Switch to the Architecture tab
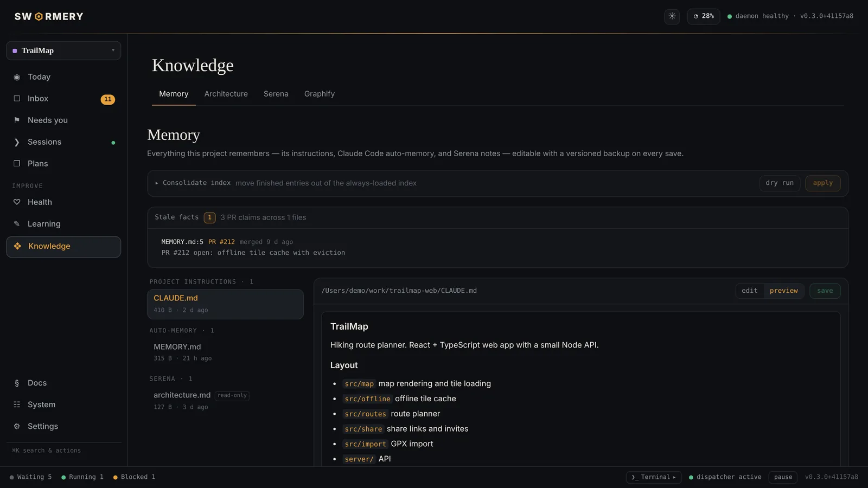868x488 pixels. point(226,94)
